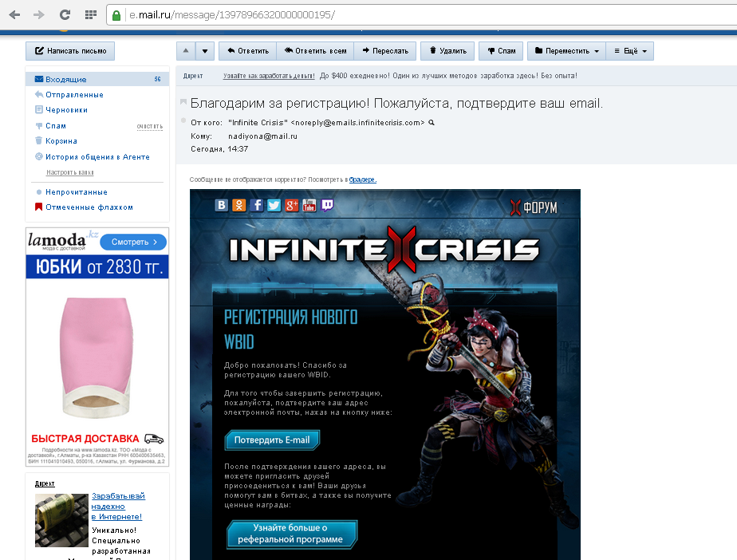Click the Facebook icon in email
Viewport: 737px width, 560px height.
pos(256,205)
